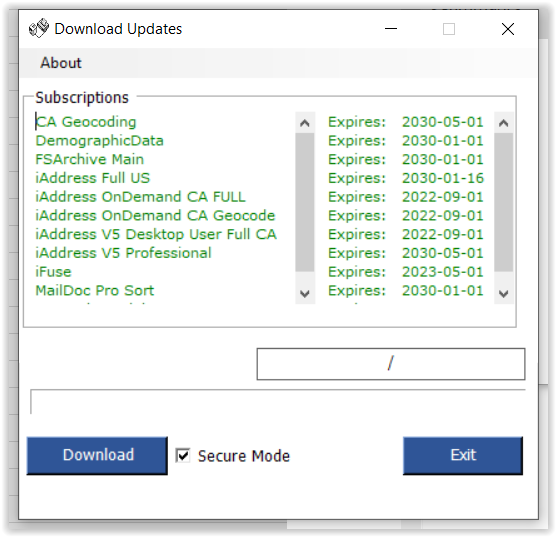This screenshot has width=556, height=537.
Task: Select the iAddress Full US subscription
Action: [x=93, y=178]
